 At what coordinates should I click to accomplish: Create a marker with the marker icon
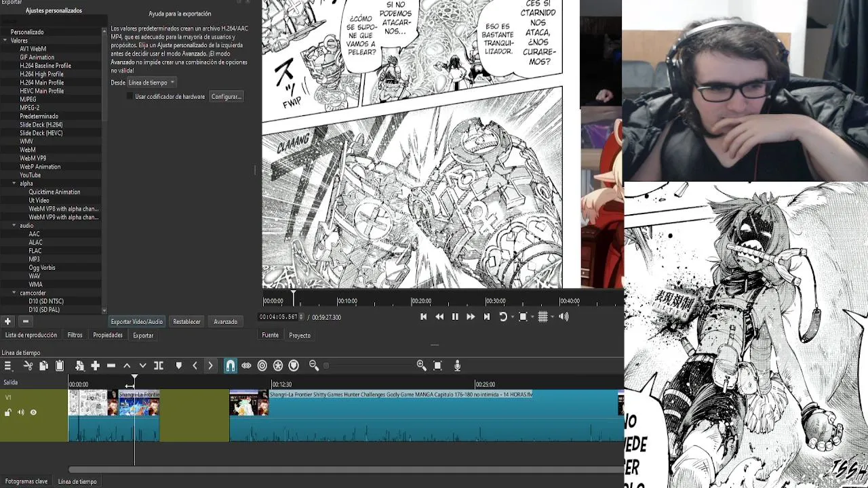(179, 365)
